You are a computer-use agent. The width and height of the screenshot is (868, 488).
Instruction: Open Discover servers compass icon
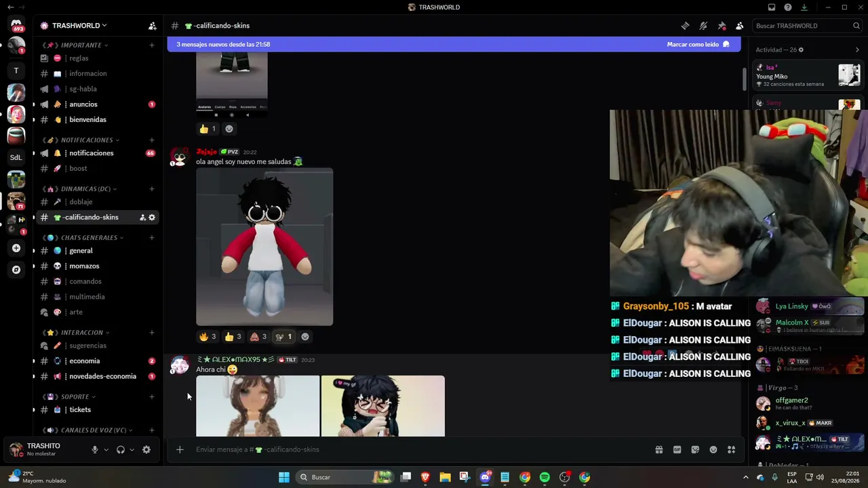[x=16, y=270]
